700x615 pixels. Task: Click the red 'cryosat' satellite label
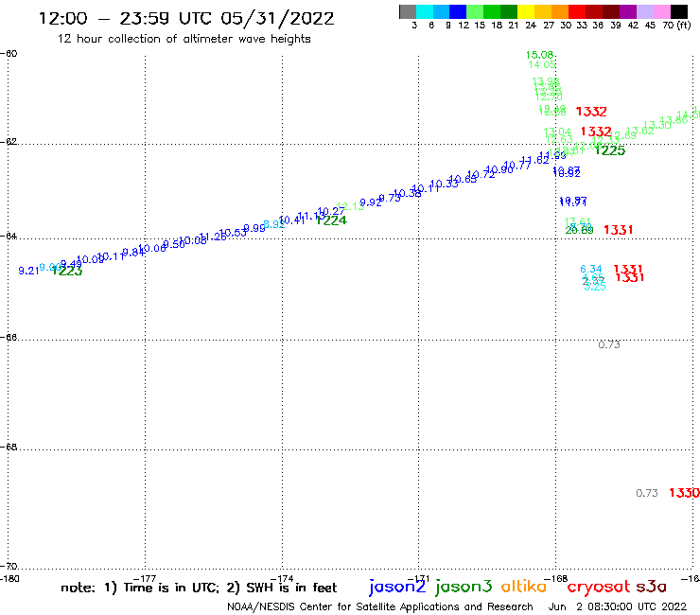point(599,587)
